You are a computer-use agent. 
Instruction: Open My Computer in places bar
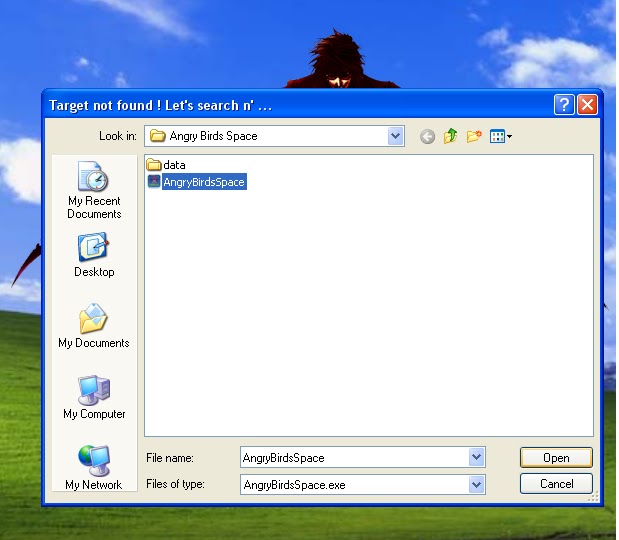click(94, 397)
